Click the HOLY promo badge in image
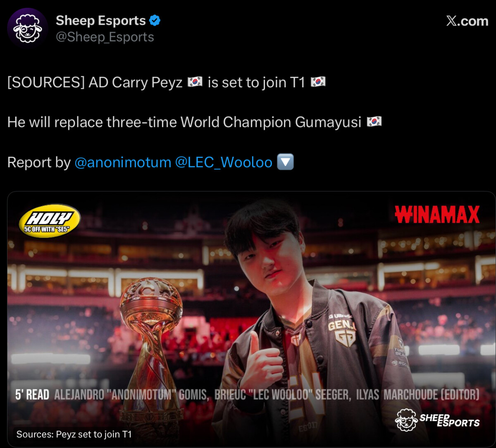Screen dimensions: 496x448 50,221
